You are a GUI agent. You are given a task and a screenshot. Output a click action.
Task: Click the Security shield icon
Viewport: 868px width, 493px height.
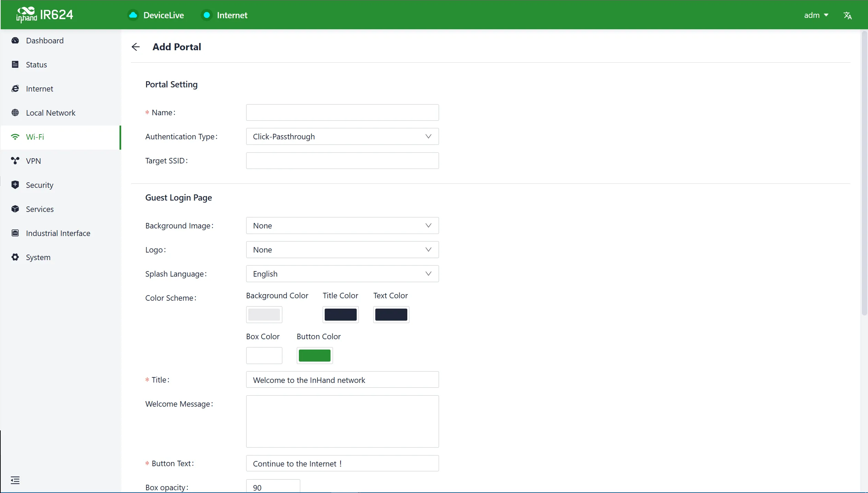point(15,185)
